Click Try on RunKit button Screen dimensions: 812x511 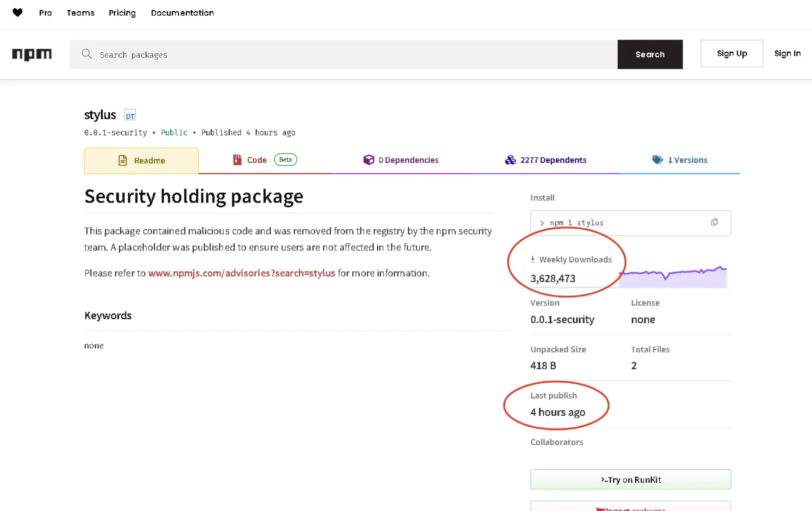click(x=631, y=479)
